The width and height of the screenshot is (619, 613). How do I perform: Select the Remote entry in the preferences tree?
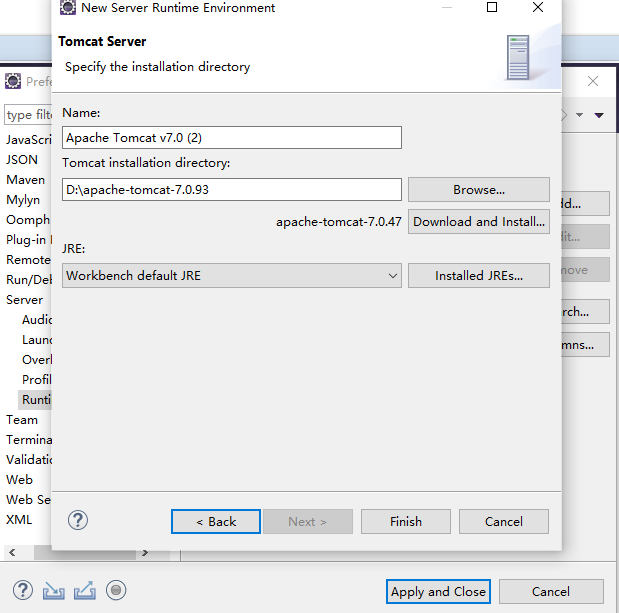28,260
